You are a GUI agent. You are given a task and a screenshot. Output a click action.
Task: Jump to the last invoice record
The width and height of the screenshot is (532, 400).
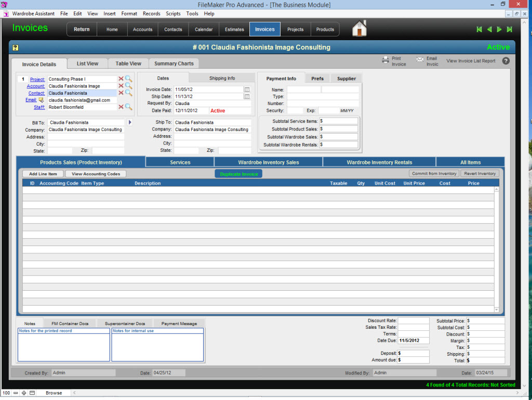coord(509,30)
